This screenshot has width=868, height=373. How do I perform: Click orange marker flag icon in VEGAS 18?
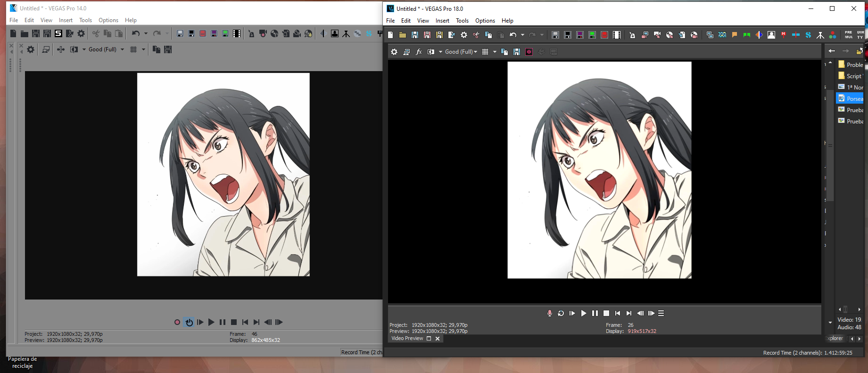(735, 35)
